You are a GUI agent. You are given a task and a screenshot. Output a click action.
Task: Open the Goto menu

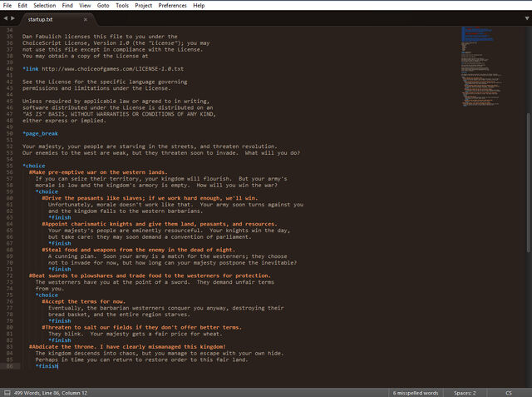[x=103, y=6]
